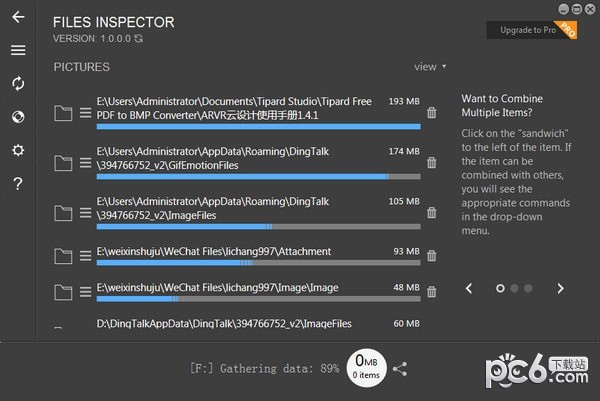
Task: Delete the Tipard Studio folder entry
Action: pos(431,113)
